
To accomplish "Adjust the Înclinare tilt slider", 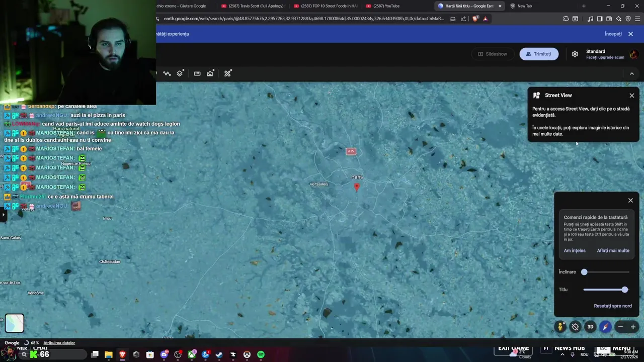I will pos(606,272).
